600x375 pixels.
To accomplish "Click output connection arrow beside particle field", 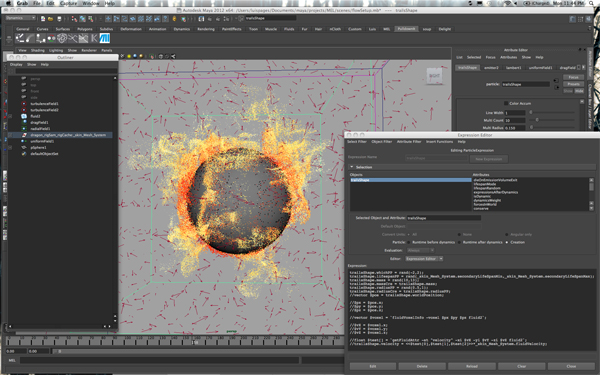I will click(556, 87).
